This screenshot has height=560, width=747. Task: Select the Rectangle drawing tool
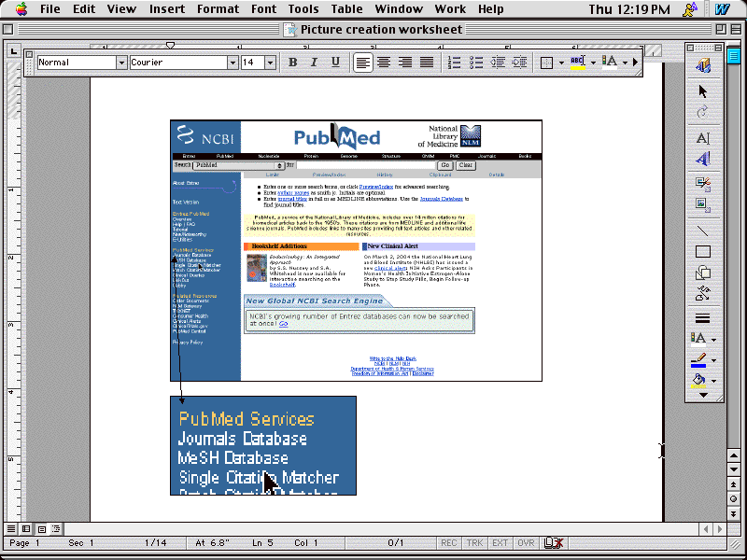(x=703, y=251)
